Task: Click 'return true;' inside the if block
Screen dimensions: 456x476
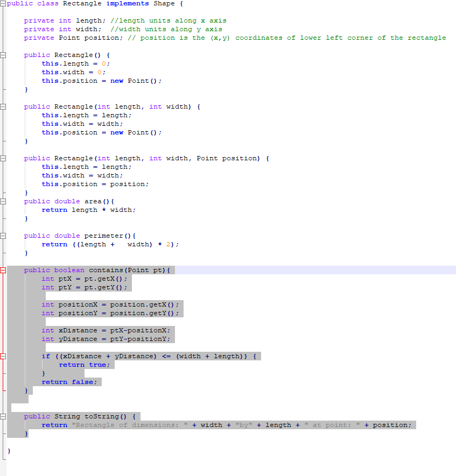Action: (85, 364)
